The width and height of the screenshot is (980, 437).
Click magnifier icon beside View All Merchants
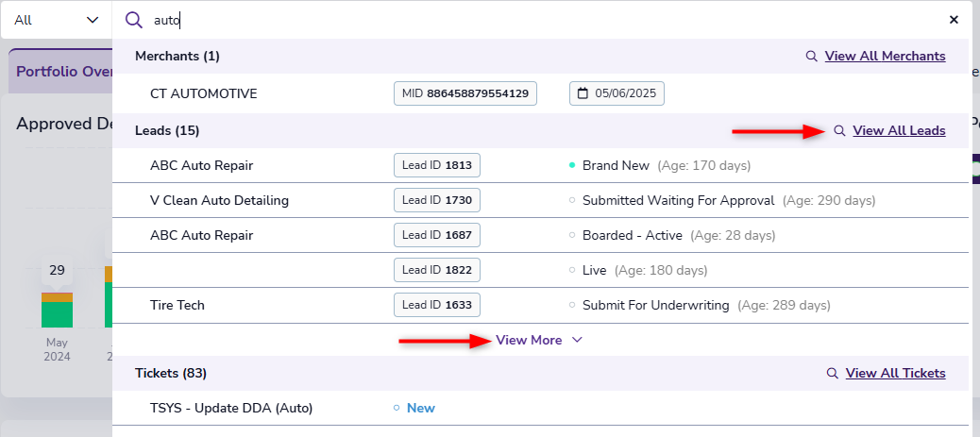tap(811, 57)
